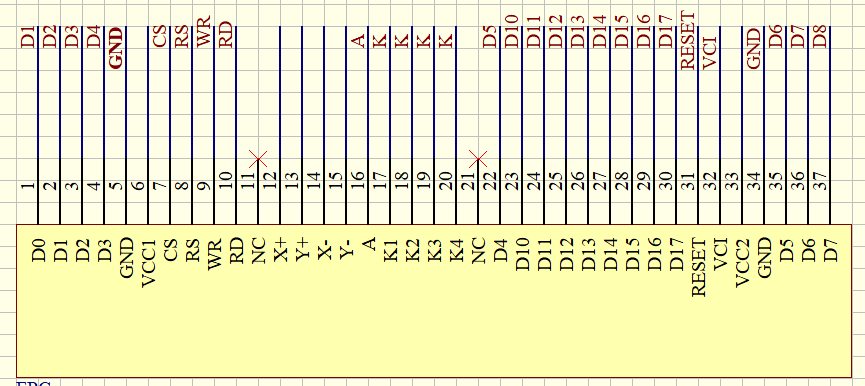Click the red VCI net label
The image size is (865, 386).
pos(710,53)
